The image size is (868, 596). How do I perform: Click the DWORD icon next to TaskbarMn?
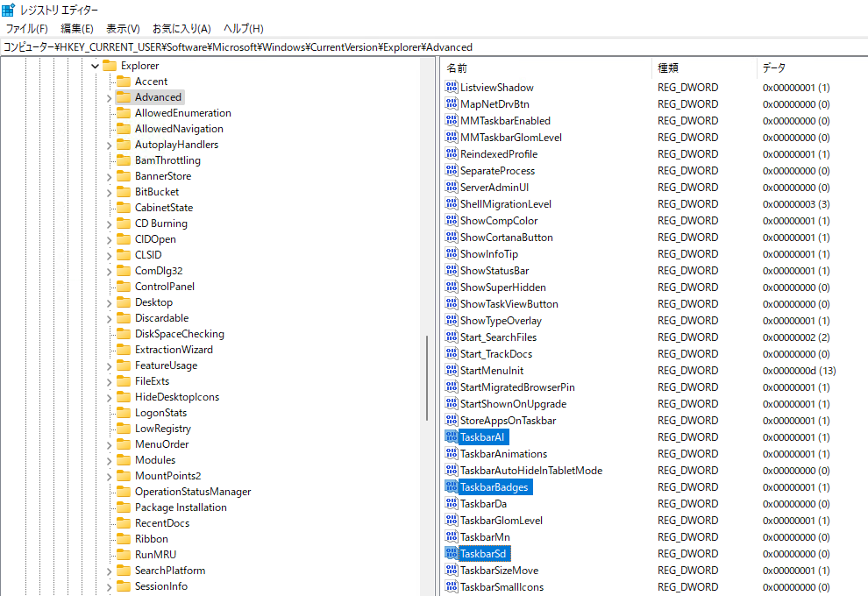[x=452, y=536]
